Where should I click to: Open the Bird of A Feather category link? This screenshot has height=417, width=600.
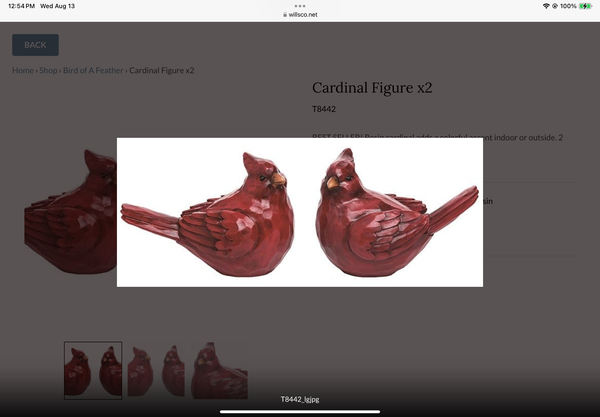(x=92, y=71)
